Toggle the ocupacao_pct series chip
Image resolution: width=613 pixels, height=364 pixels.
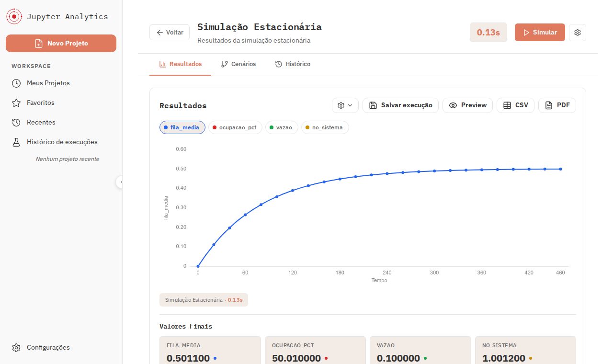tap(235, 127)
